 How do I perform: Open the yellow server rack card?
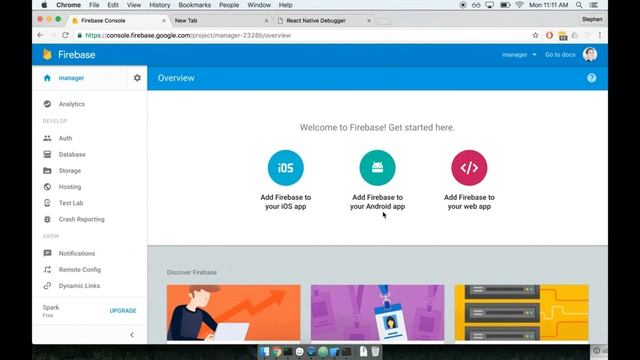pos(522,313)
